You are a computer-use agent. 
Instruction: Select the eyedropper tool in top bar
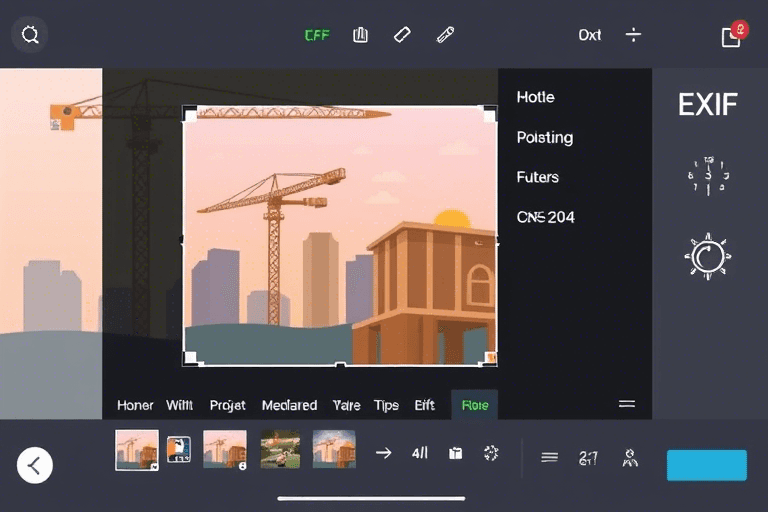[446, 35]
